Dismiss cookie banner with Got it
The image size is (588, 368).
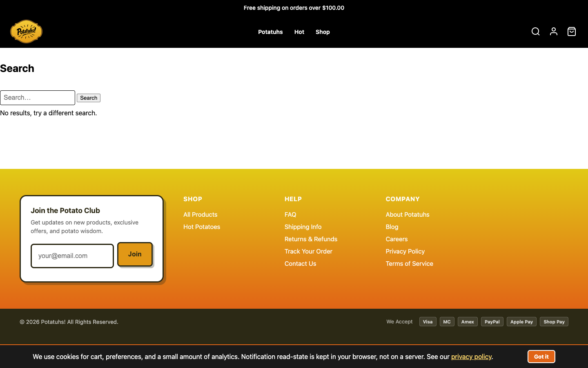click(541, 357)
